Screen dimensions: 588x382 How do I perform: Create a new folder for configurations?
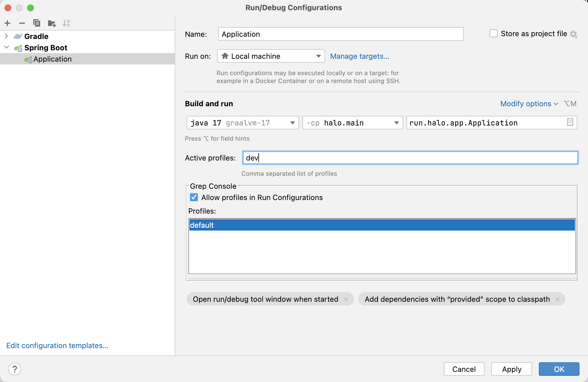click(x=51, y=23)
